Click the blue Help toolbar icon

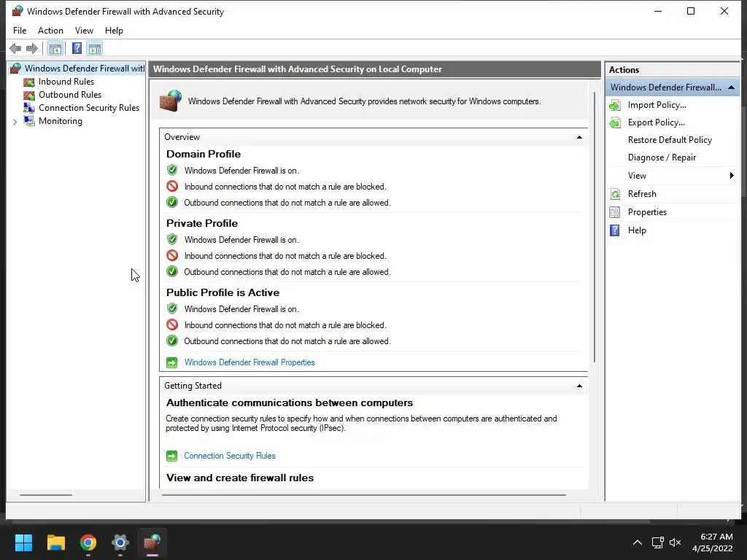pyautogui.click(x=77, y=48)
